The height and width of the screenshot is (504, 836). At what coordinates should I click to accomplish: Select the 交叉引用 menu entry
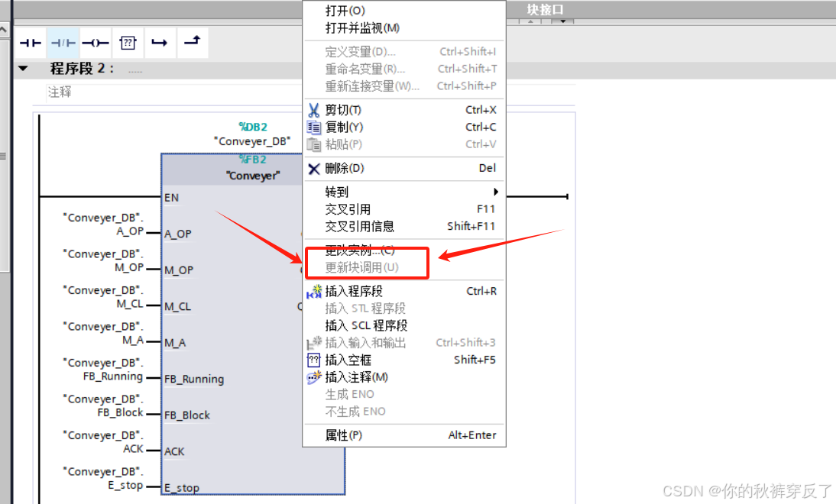tap(348, 209)
